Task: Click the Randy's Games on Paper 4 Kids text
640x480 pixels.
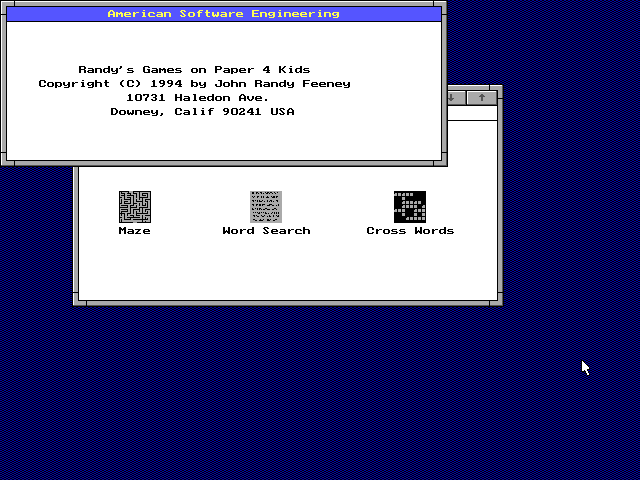Action: (x=194, y=70)
